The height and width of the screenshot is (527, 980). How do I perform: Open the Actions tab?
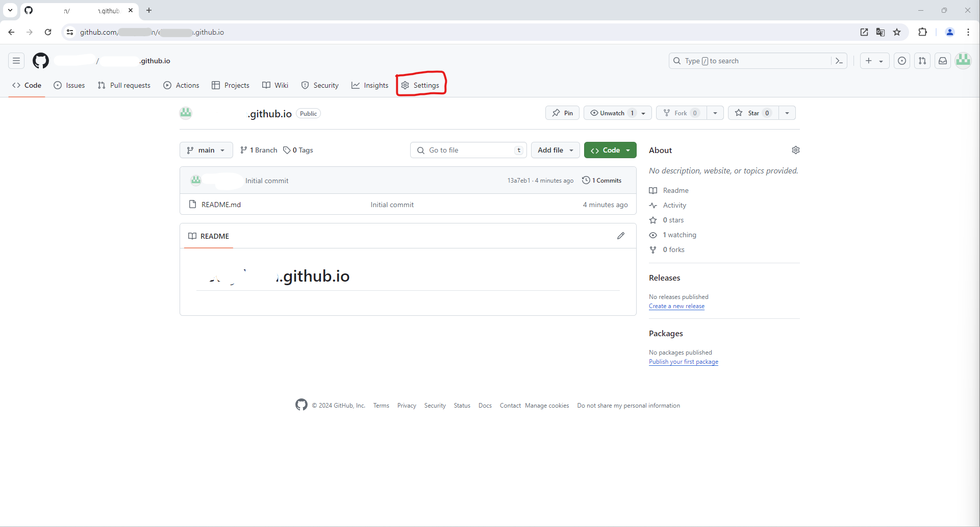point(181,85)
